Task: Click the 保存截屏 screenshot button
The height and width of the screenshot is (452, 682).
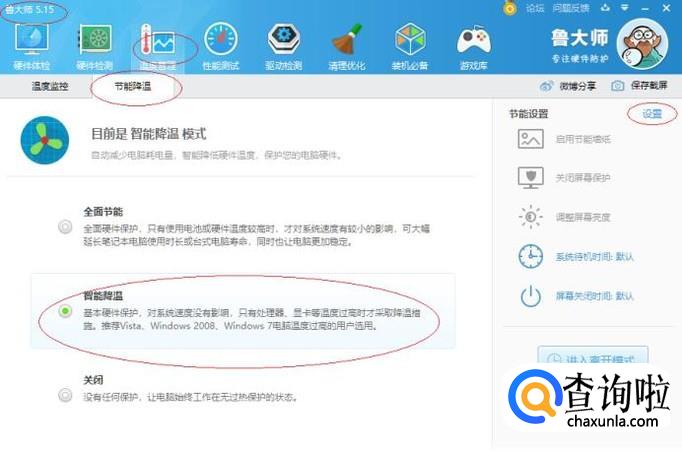Action: pos(649,86)
